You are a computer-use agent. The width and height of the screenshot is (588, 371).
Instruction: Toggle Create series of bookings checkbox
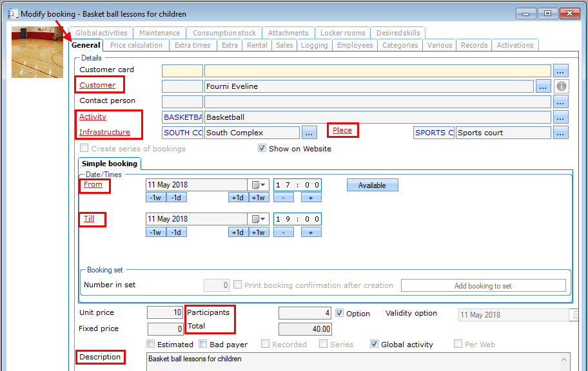point(84,148)
